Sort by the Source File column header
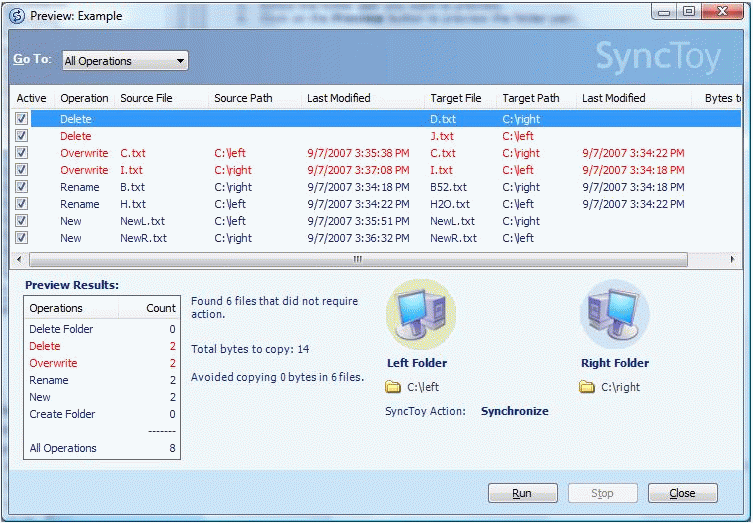This screenshot has width=753, height=523. [x=161, y=98]
